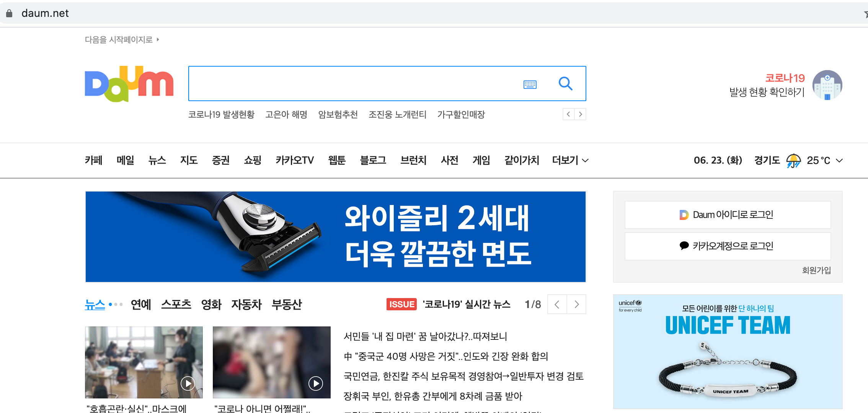The image size is (868, 413).
Task: Select the 뉴스 content tab
Action: pos(95,305)
